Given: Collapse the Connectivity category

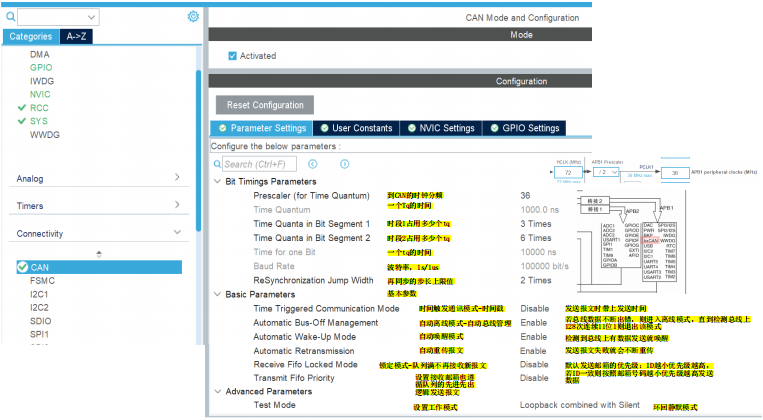Looking at the screenshot, I should pyautogui.click(x=177, y=233).
